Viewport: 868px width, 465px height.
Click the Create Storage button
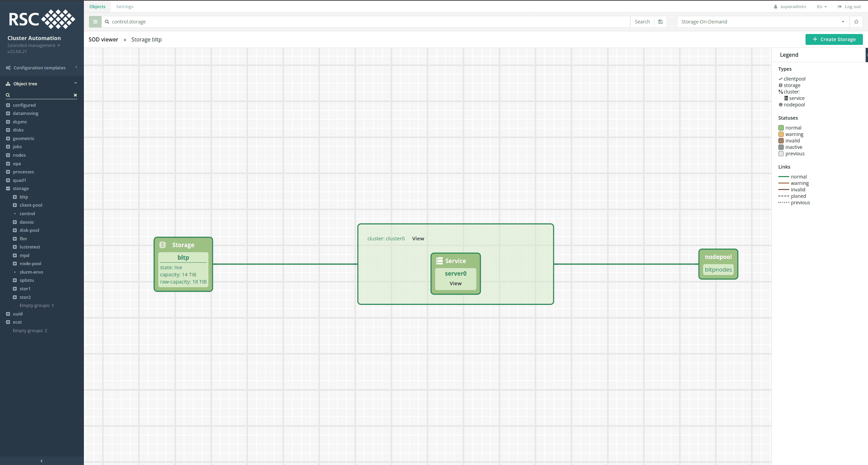tap(834, 39)
